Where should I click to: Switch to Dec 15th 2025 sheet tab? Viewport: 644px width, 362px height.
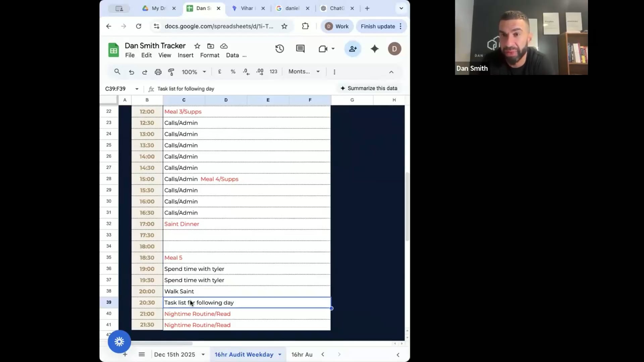point(174,354)
